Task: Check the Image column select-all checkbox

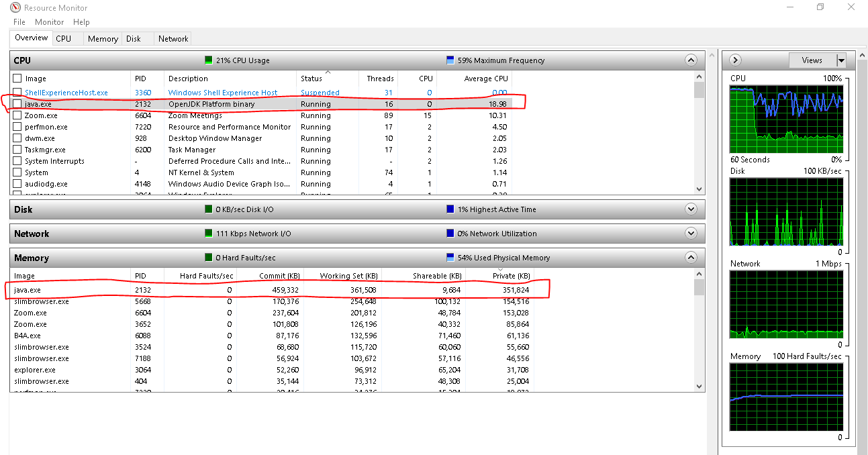Action: [x=16, y=78]
